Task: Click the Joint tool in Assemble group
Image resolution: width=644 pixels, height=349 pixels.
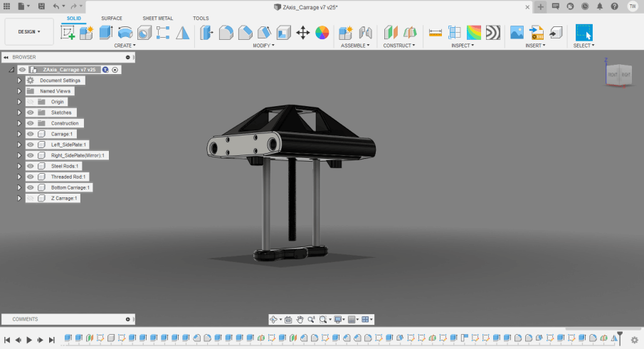Action: [366, 33]
